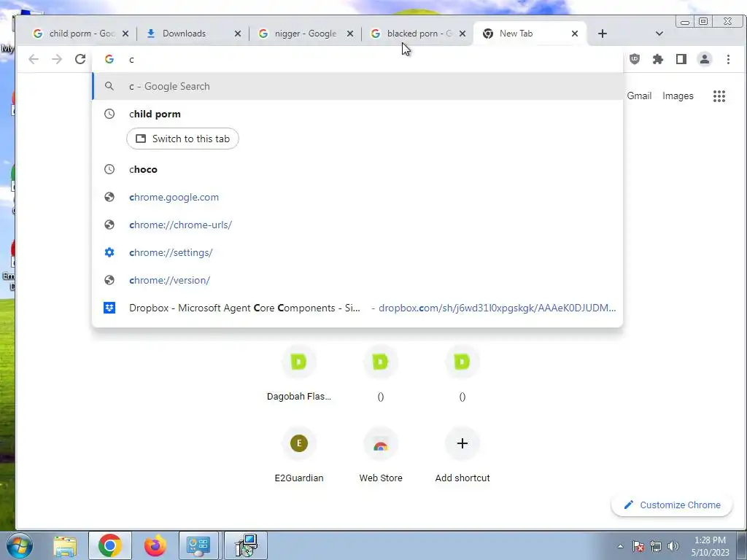This screenshot has width=747, height=560.
Task: Click the network icon in system tray
Action: click(x=656, y=546)
